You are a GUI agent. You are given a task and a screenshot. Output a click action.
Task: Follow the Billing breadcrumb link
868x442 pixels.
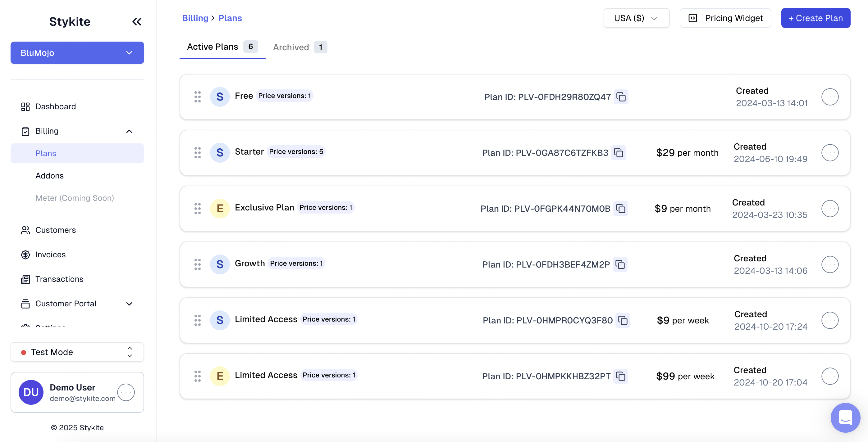tap(195, 18)
